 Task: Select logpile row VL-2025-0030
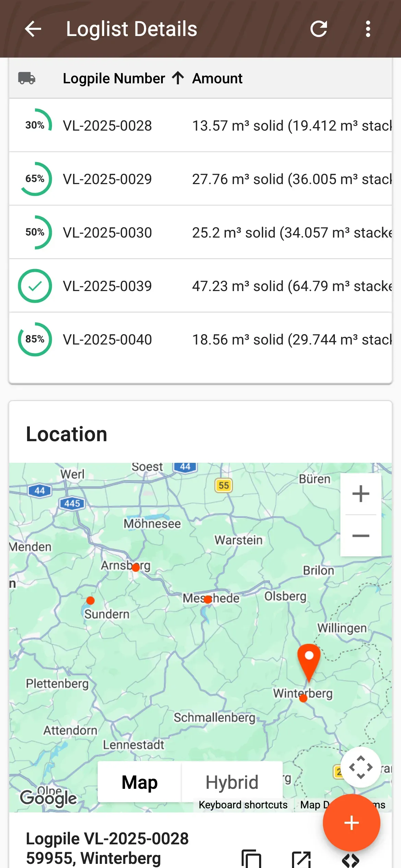coord(200,232)
